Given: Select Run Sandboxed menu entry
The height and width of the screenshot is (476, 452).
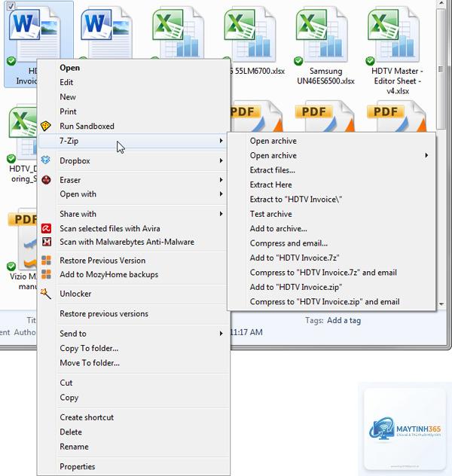Looking at the screenshot, I should (x=133, y=126).
